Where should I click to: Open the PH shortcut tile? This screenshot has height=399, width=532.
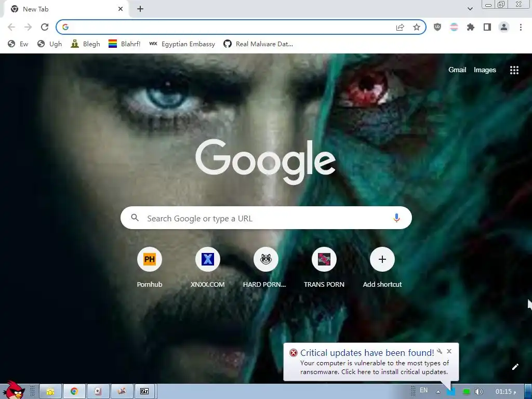[149, 259]
